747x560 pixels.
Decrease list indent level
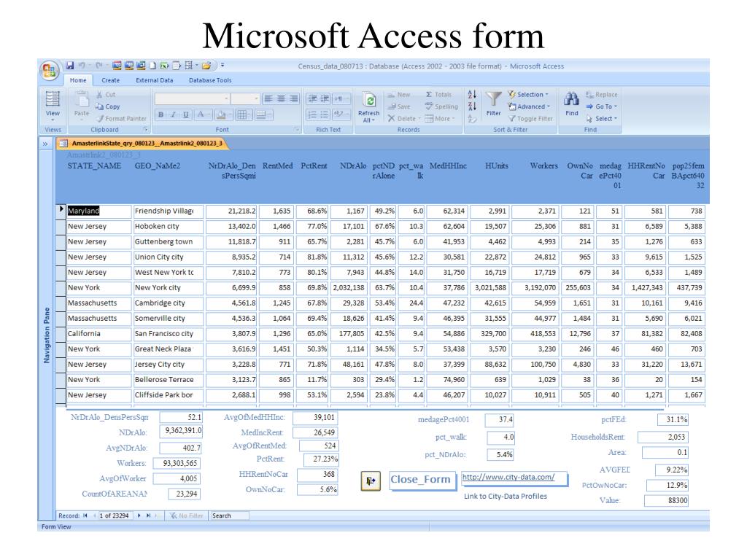click(312, 98)
